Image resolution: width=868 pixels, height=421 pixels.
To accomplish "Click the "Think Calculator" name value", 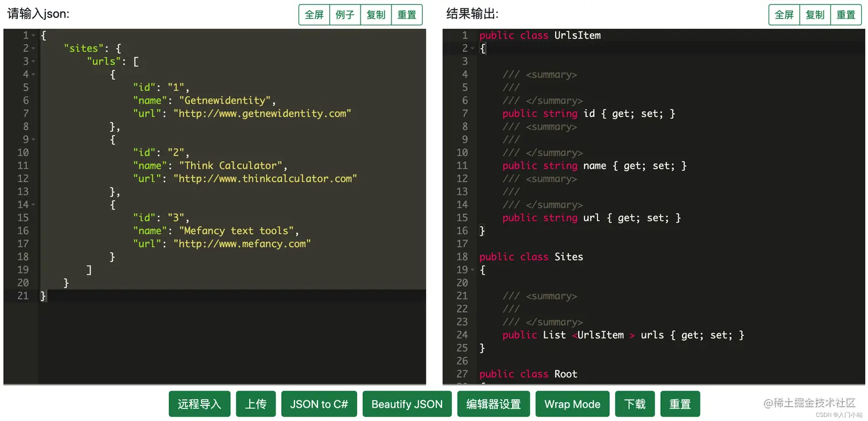I will [230, 166].
